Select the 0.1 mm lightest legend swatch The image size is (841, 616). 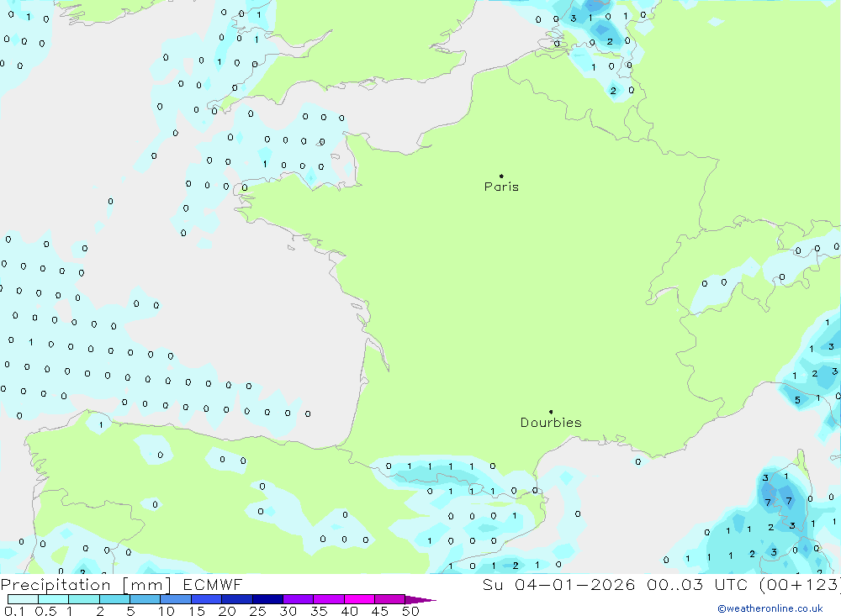coord(23,599)
